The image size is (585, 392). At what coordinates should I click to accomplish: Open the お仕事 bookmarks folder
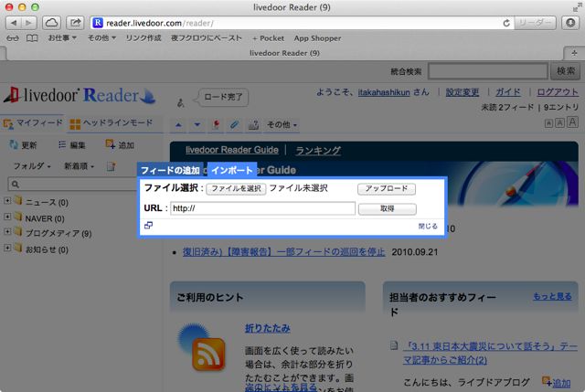tap(62, 38)
